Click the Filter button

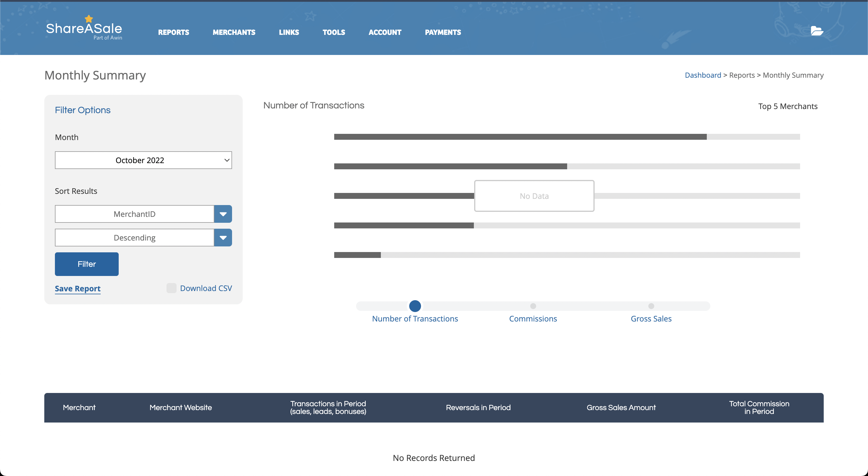(x=87, y=264)
